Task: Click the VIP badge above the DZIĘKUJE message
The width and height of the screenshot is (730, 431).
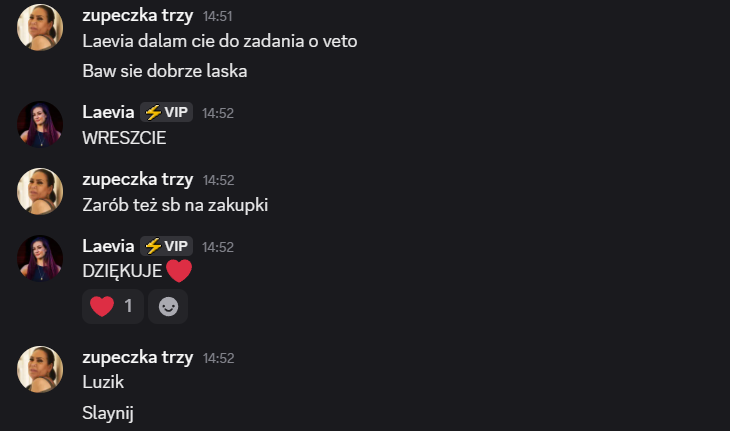Action: tap(166, 246)
